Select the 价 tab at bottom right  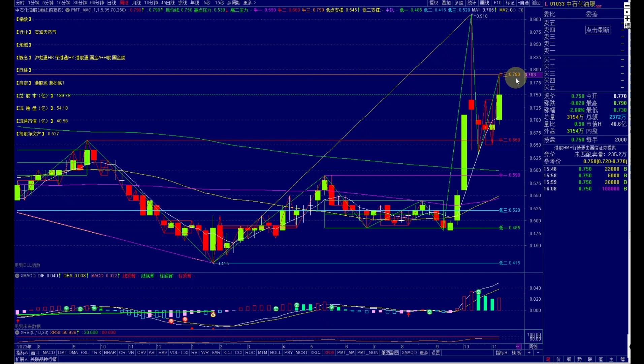click(558, 359)
